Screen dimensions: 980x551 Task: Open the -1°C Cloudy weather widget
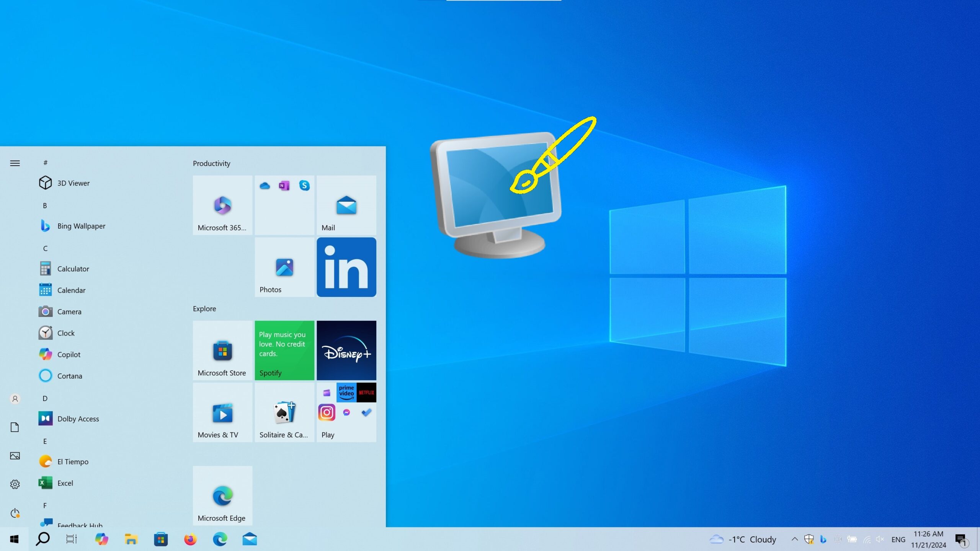pyautogui.click(x=743, y=540)
